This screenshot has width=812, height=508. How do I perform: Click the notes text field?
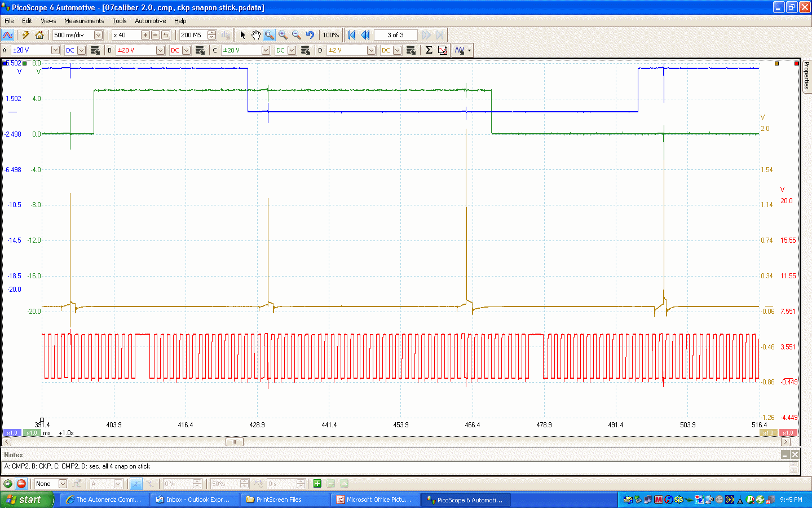(x=395, y=467)
